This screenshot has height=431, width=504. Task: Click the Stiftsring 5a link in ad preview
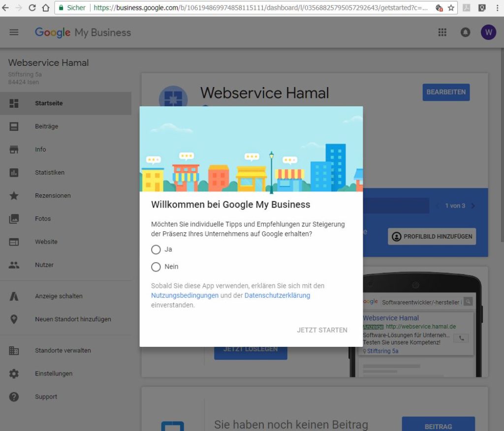tap(383, 351)
